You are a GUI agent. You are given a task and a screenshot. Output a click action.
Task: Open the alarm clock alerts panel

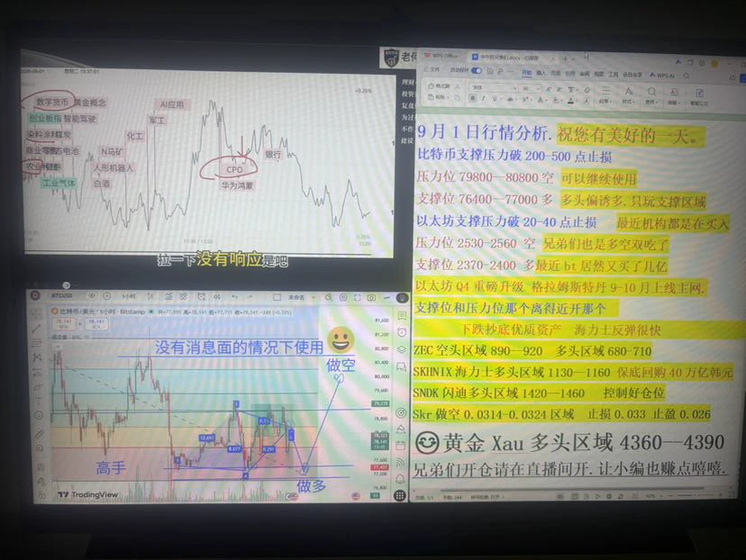[402, 331]
